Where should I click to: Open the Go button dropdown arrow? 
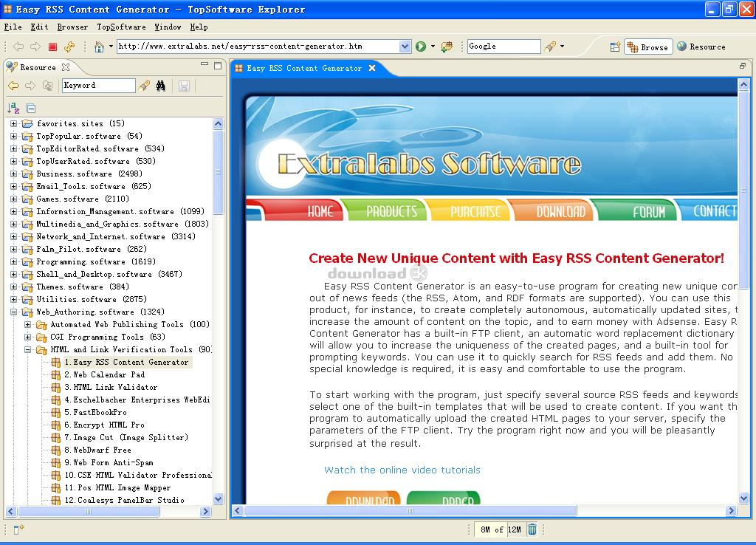[x=433, y=47]
